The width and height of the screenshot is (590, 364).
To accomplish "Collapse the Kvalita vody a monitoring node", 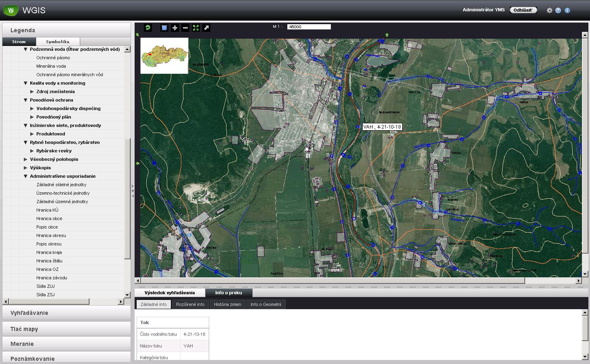I will 26,83.
